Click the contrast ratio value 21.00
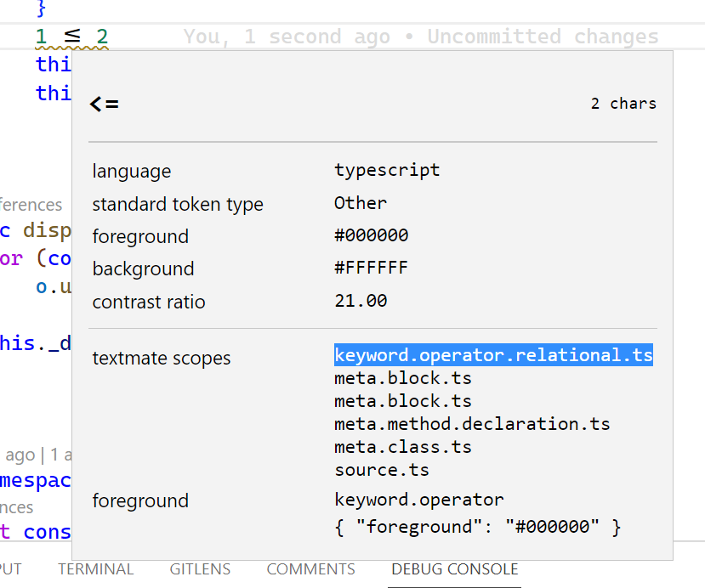Screen dimensions: 705x588 pos(361,301)
